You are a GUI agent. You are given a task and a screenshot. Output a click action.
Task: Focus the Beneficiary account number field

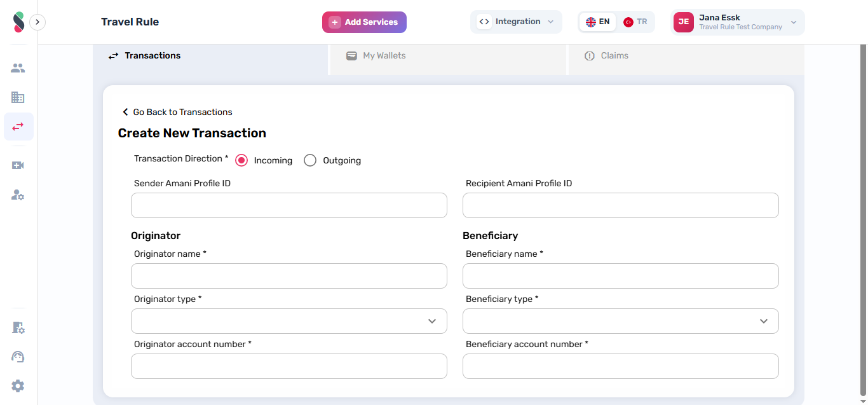click(x=621, y=366)
